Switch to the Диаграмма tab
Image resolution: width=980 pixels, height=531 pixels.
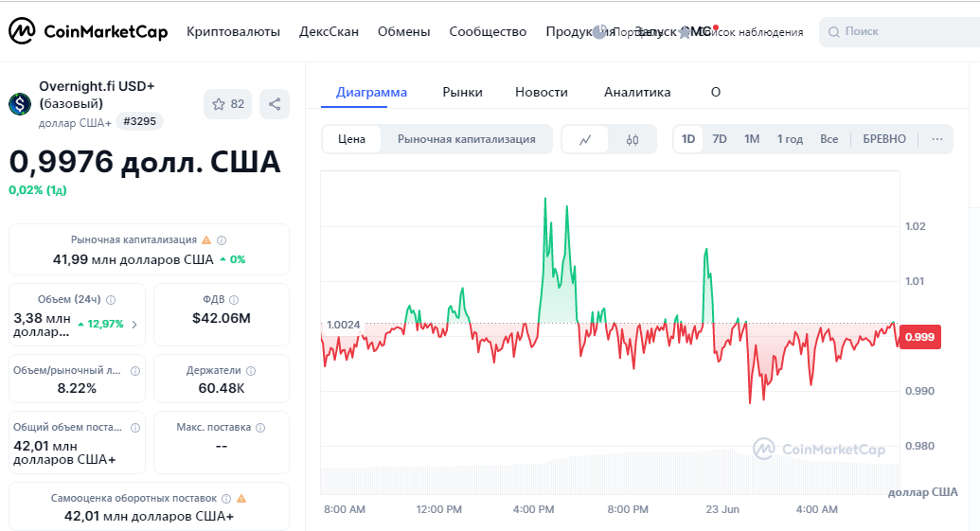[x=371, y=93]
